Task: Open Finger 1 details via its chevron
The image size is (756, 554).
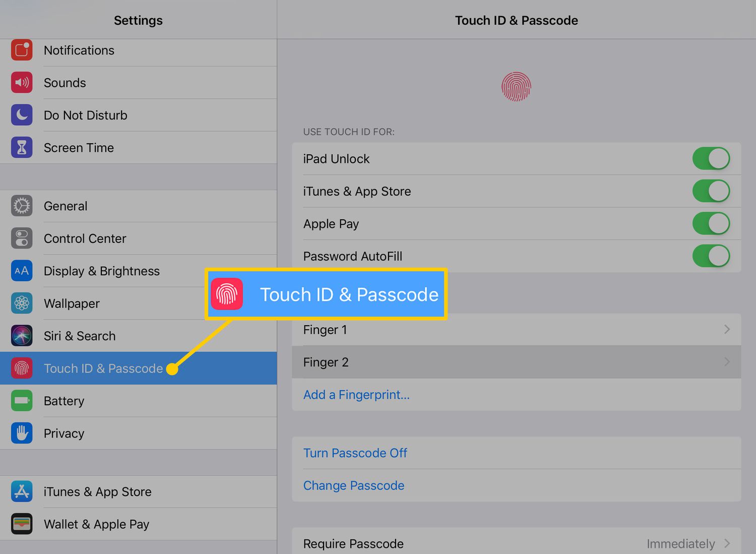Action: [726, 329]
